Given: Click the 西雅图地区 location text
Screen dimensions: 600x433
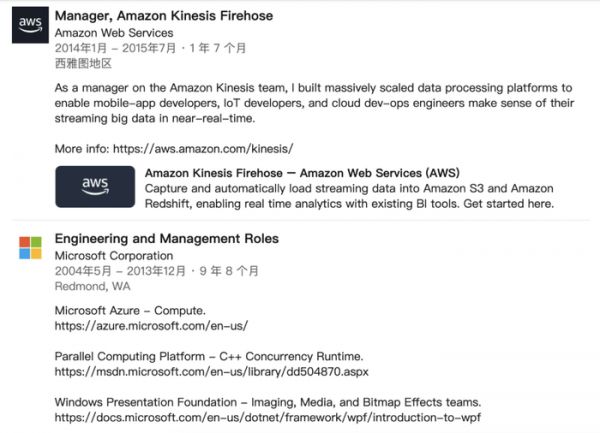Looking at the screenshot, I should (82, 62).
